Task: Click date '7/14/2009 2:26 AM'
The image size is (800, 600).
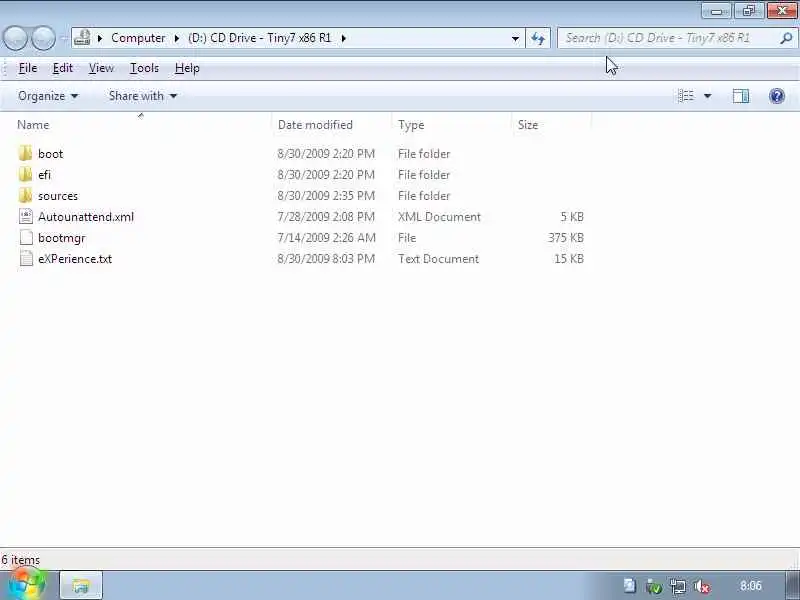Action: pyautogui.click(x=327, y=238)
